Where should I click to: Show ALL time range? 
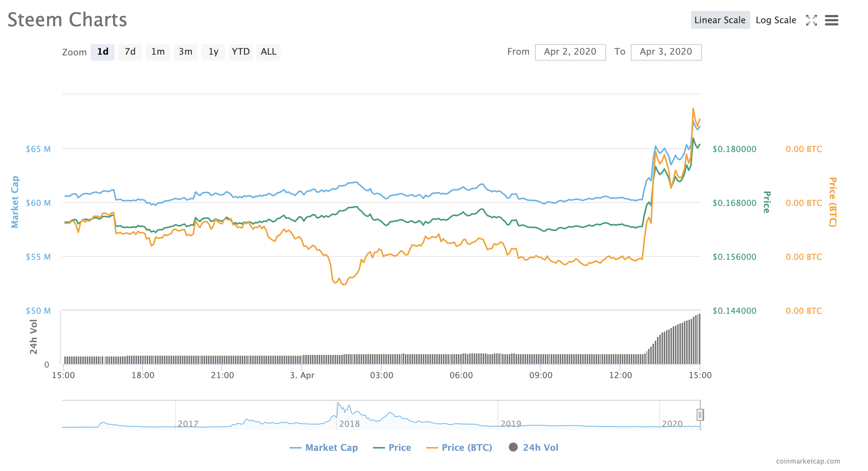click(268, 52)
